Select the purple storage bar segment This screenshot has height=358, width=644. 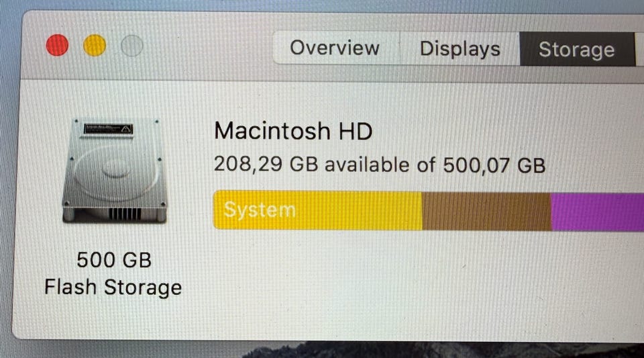click(598, 212)
